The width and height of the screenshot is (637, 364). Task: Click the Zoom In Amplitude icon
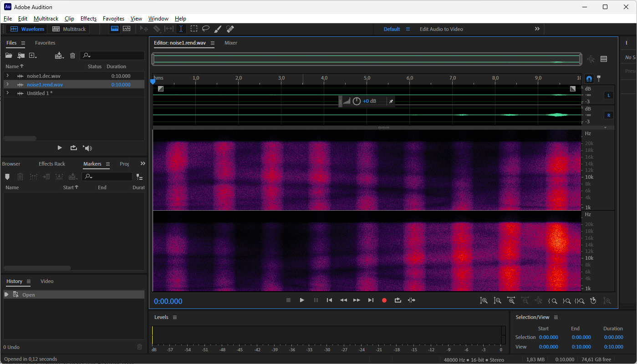(484, 301)
